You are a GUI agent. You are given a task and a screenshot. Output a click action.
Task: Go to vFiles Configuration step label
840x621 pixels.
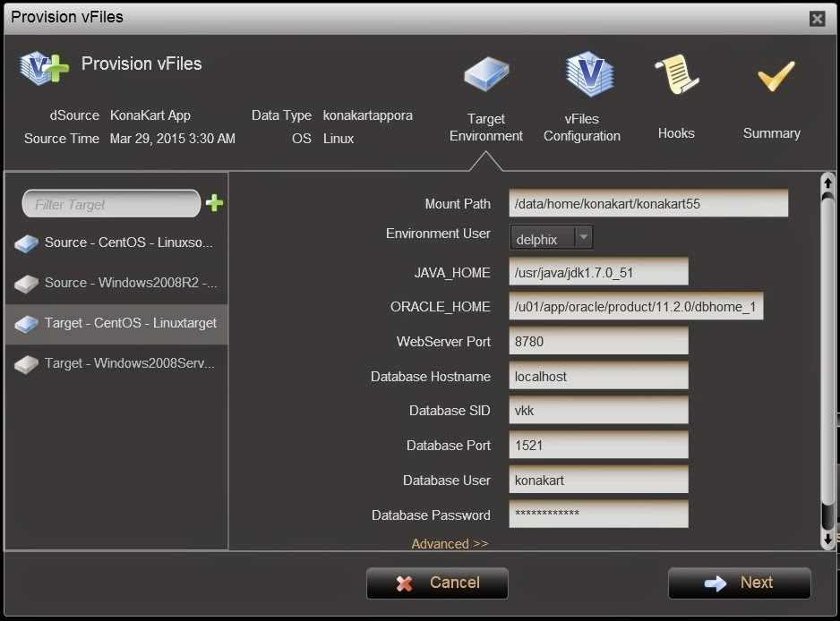582,127
